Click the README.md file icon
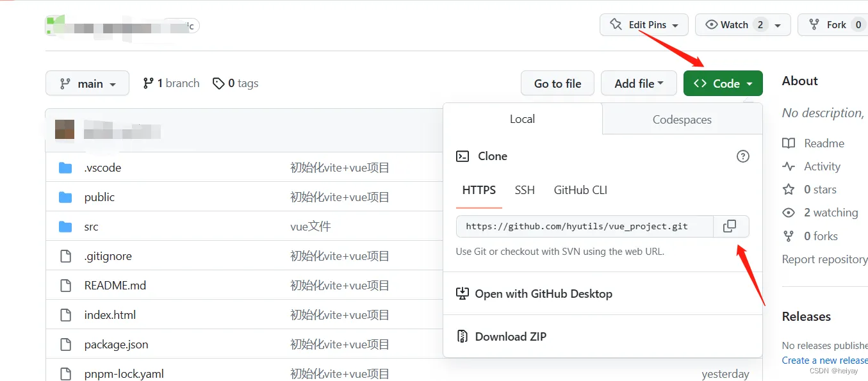 click(x=65, y=286)
